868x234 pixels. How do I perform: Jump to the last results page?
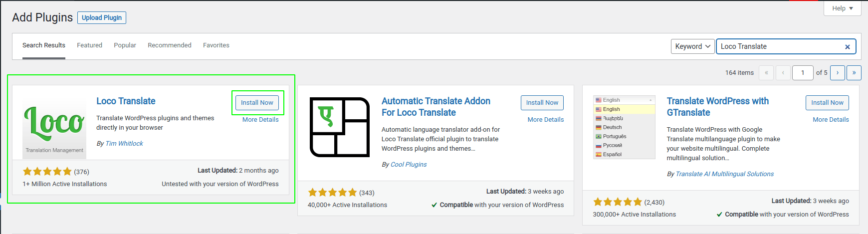pos(854,73)
